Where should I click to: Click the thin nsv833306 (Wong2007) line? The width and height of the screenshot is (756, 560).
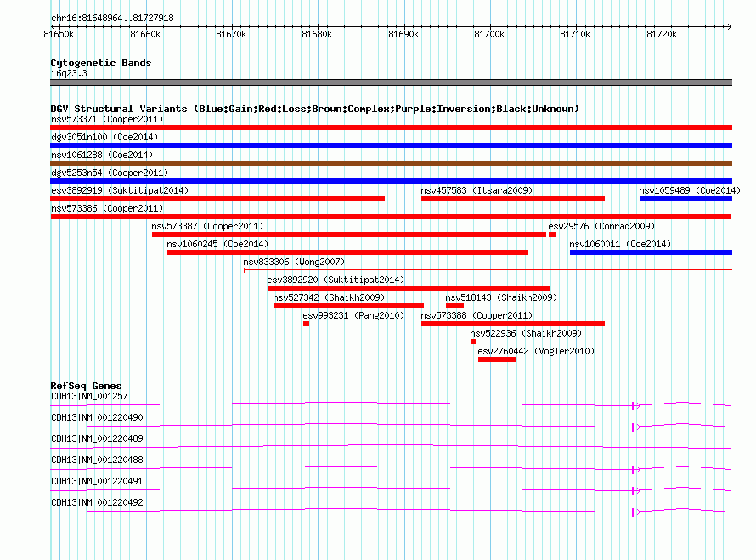pyautogui.click(x=488, y=270)
